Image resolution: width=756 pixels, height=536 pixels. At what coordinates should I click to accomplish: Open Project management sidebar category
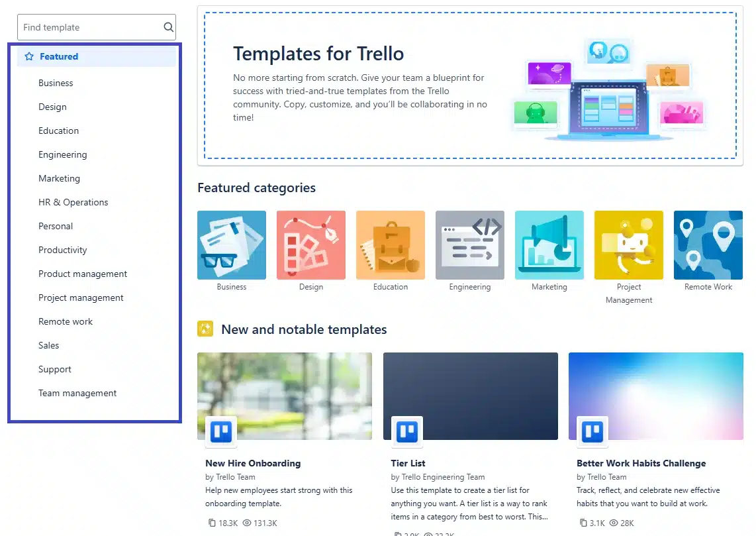pyautogui.click(x=81, y=297)
